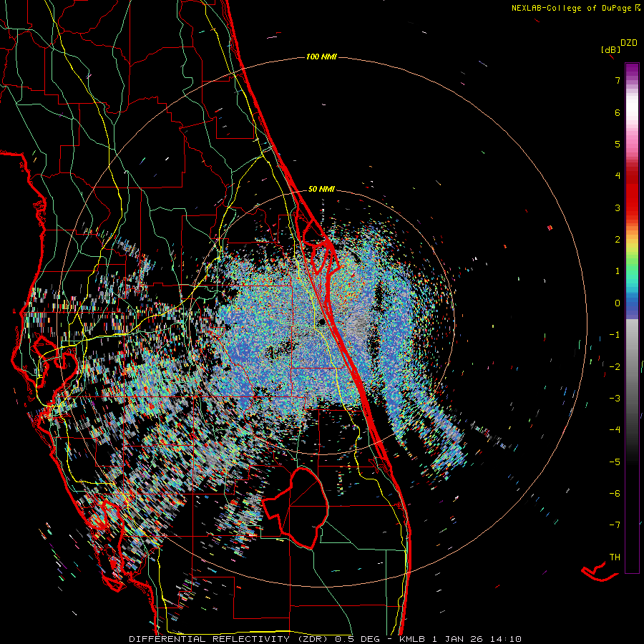Click the 0 value on the scale
This screenshot has height=644, width=644.
click(618, 303)
